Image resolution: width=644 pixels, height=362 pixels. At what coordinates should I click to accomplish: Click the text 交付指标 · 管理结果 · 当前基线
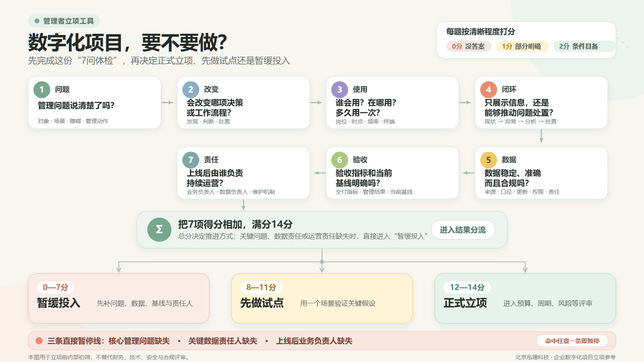click(x=374, y=192)
